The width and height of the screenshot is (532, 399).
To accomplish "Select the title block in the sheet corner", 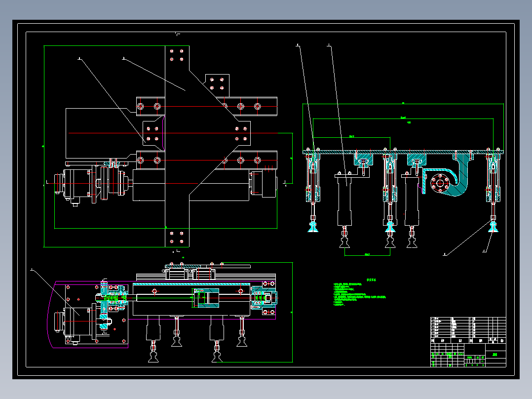I will coord(468,355).
